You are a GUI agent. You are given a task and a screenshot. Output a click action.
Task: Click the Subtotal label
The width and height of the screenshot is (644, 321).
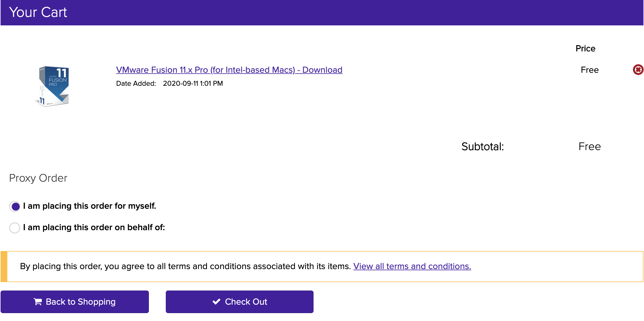pos(482,147)
